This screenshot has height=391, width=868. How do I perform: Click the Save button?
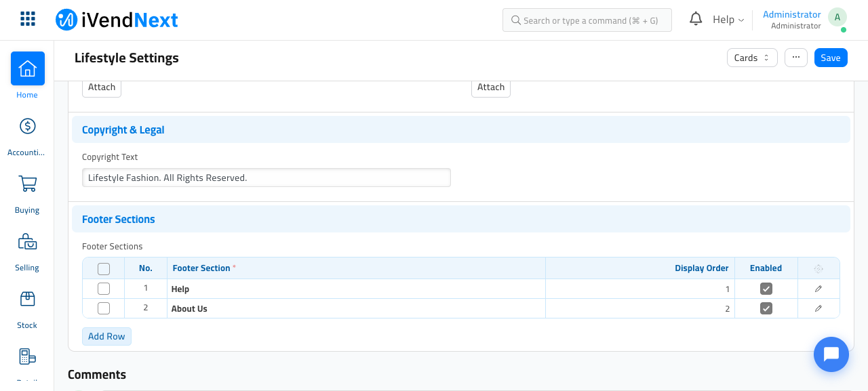tap(831, 58)
